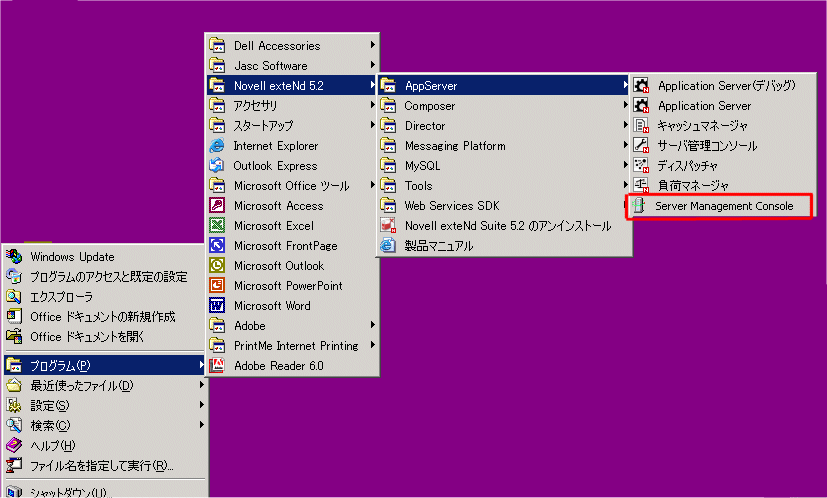Click the Internet Explorer icon in Programs
The image size is (827, 498).
[217, 146]
